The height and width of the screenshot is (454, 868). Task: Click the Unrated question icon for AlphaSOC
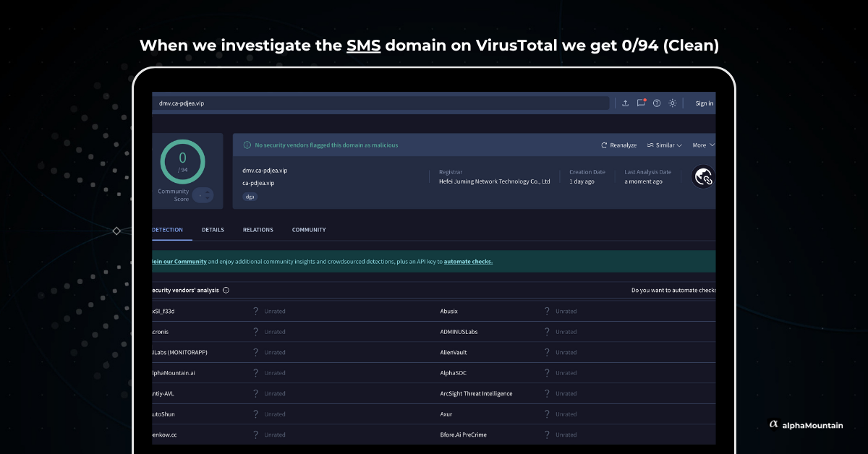pyautogui.click(x=547, y=373)
